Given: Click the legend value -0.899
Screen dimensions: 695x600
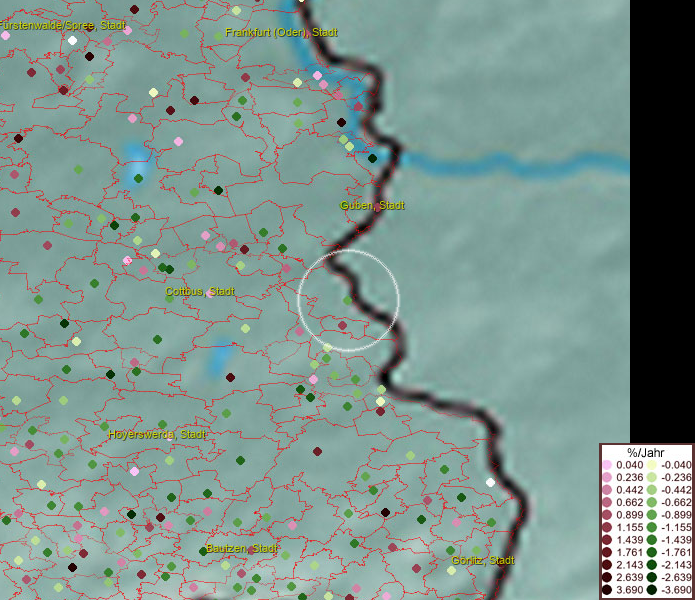Looking at the screenshot, I should click(676, 515).
